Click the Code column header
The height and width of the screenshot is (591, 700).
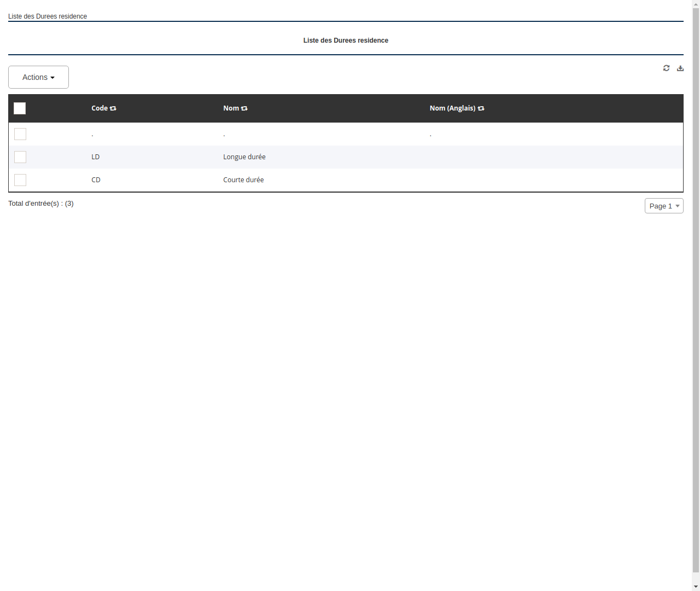[100, 108]
